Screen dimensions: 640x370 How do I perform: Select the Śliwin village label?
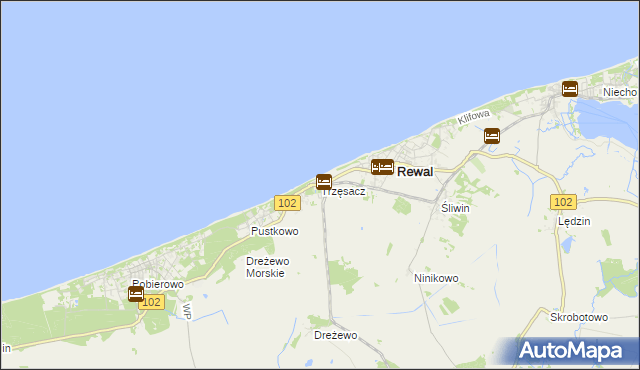point(455,208)
